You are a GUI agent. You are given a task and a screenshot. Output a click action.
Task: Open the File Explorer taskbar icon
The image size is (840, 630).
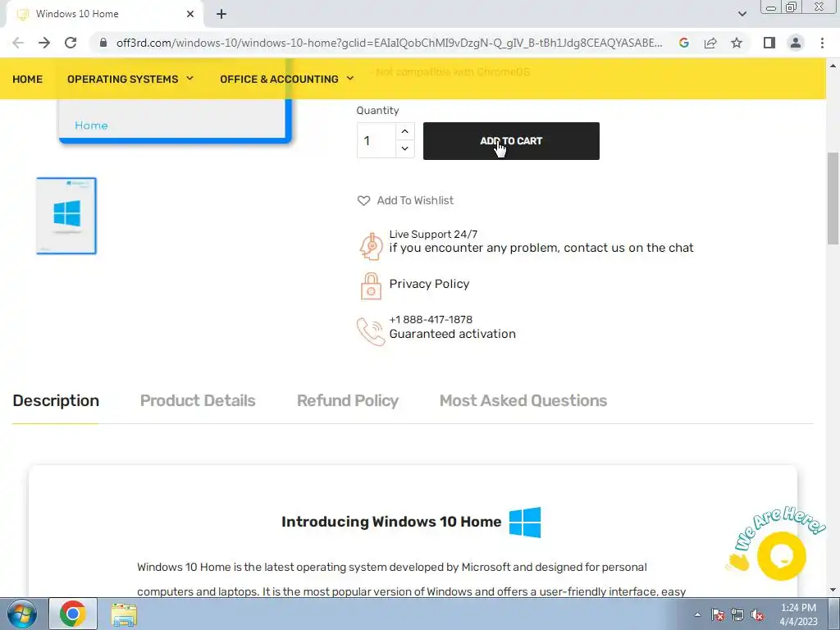pos(124,614)
